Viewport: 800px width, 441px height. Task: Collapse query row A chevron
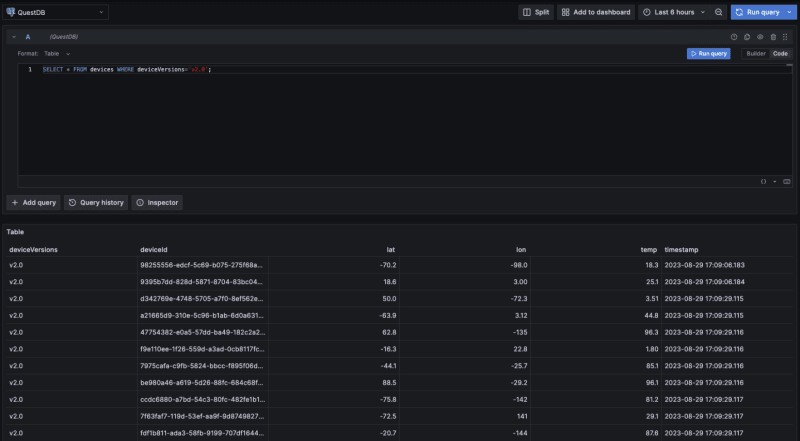14,37
